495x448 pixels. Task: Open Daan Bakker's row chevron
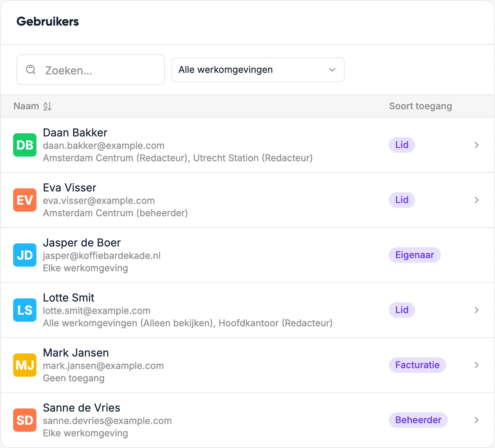point(476,145)
